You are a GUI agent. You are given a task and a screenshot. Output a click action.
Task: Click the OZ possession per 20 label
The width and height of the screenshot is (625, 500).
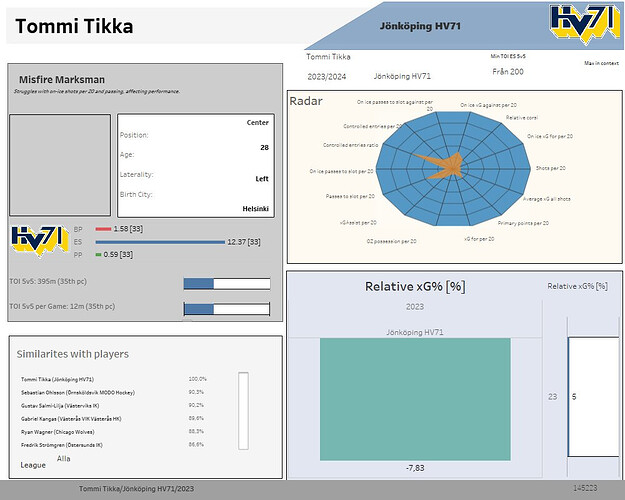pos(391,241)
